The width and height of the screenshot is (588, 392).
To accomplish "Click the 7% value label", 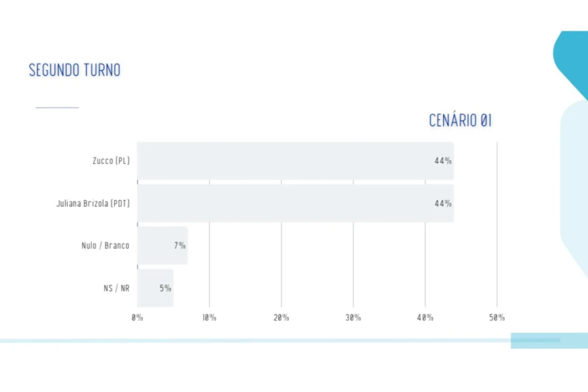I will 180,245.
